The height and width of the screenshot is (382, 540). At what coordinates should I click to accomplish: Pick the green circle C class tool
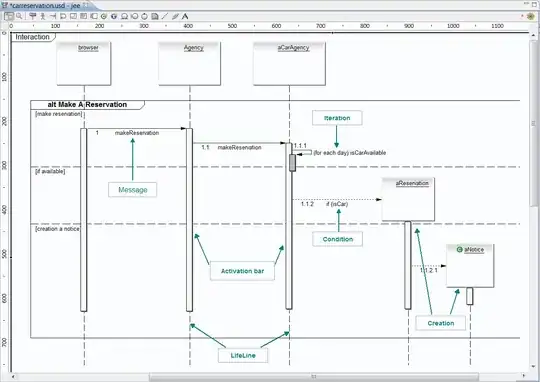tap(104, 16)
